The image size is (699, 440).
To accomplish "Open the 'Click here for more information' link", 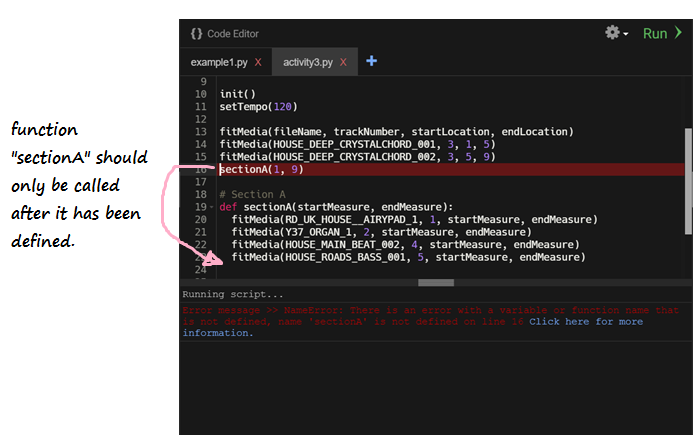I will 585,322.
